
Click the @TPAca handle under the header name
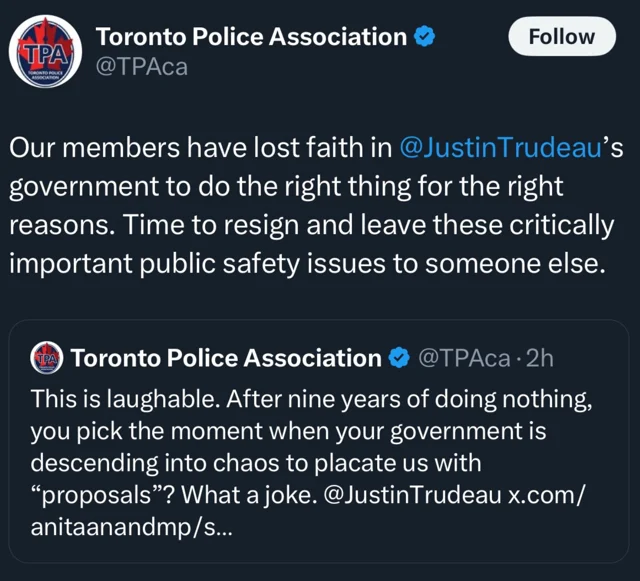(x=141, y=67)
